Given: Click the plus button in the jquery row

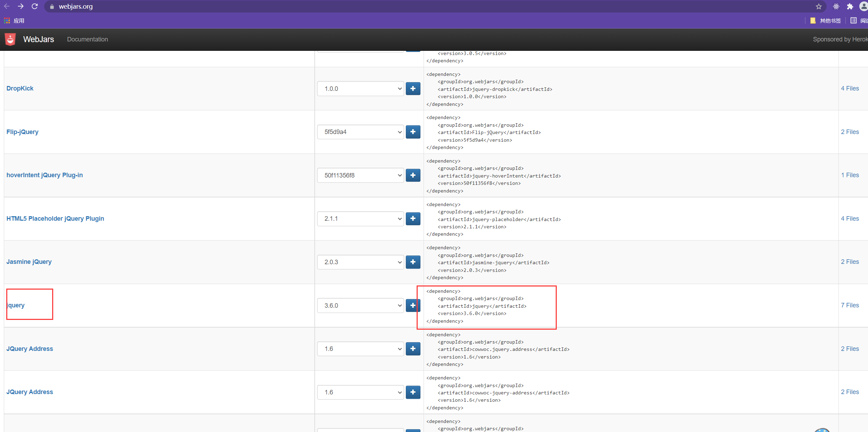Looking at the screenshot, I should click(x=413, y=306).
